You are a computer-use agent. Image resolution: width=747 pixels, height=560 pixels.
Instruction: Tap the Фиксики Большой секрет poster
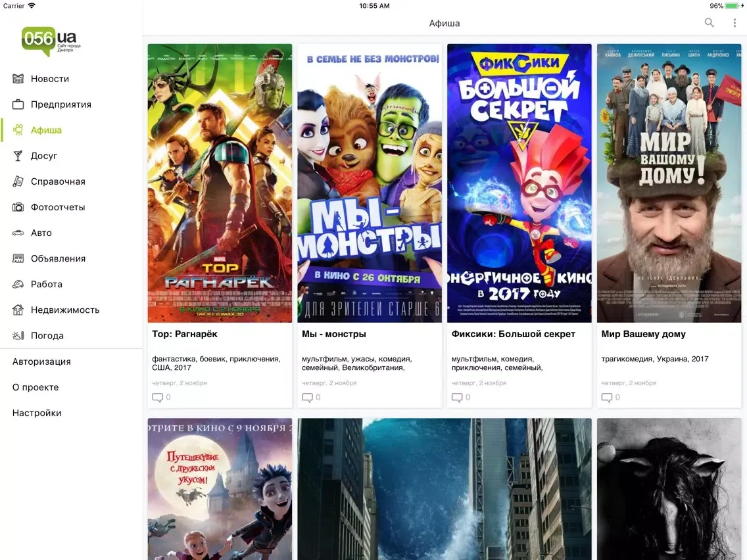(519, 183)
